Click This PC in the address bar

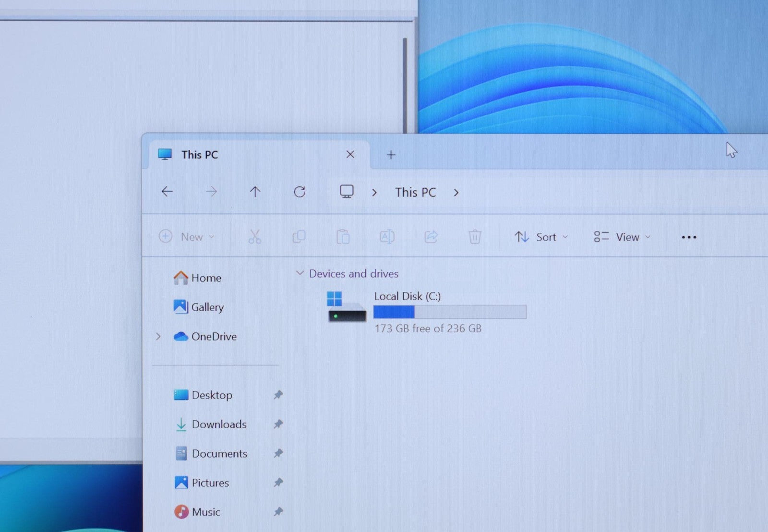pos(415,193)
